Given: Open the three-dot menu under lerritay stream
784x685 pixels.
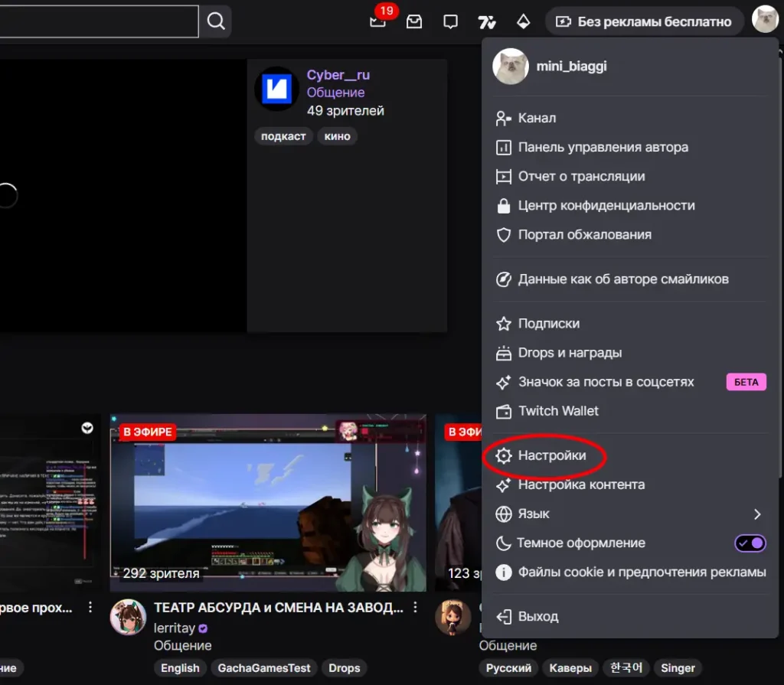Looking at the screenshot, I should 416,608.
